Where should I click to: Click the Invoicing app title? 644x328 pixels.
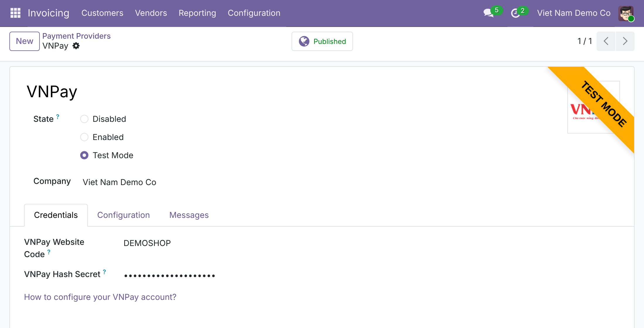(x=49, y=13)
